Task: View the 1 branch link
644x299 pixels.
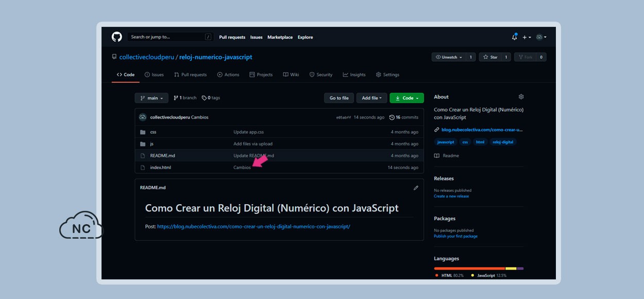Action: [x=185, y=98]
